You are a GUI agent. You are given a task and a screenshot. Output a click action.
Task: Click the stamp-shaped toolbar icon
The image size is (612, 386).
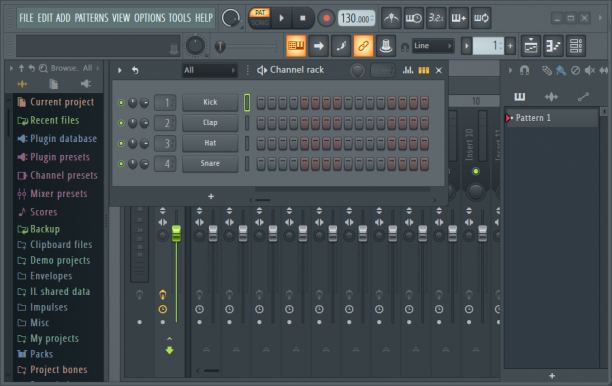(386, 46)
